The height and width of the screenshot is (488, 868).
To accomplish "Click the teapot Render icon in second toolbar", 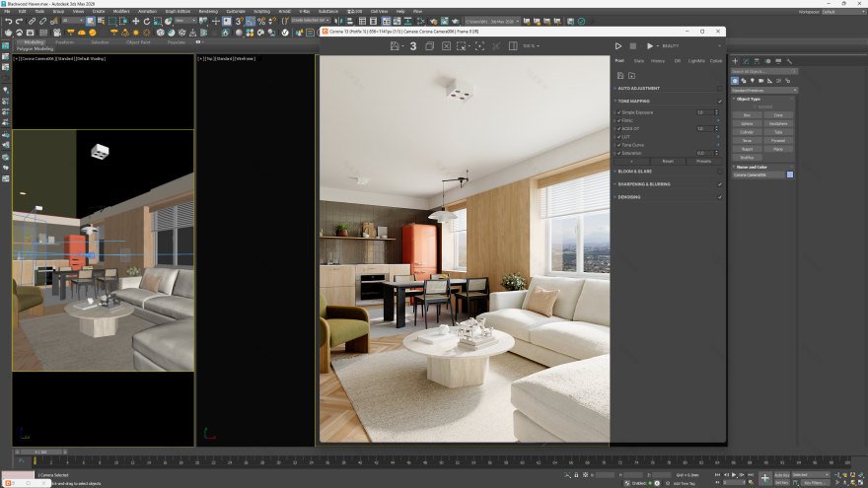I will coord(8,33).
